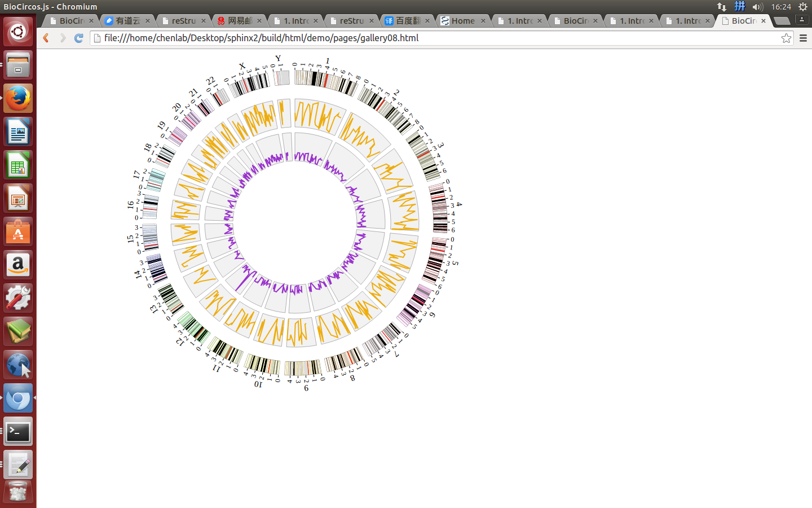Open Ubuntu Software Center icon
Screen dimensions: 812x508
(x=18, y=231)
